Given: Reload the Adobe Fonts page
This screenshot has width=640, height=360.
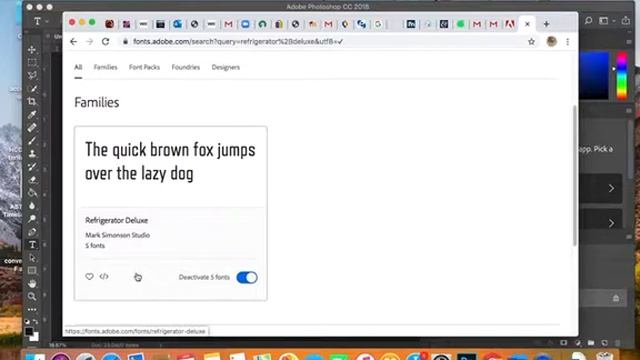Looking at the screenshot, I should (105, 42).
